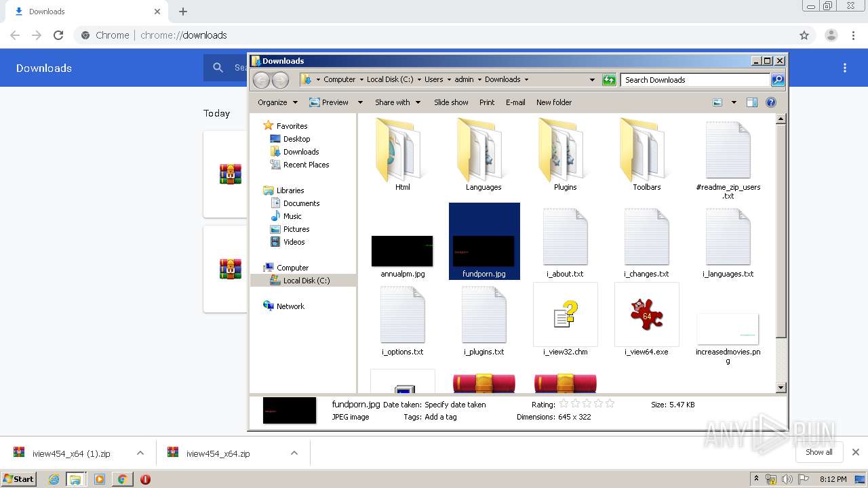The height and width of the screenshot is (488, 868).
Task: Open Explorer help question-mark icon
Action: pos(771,102)
